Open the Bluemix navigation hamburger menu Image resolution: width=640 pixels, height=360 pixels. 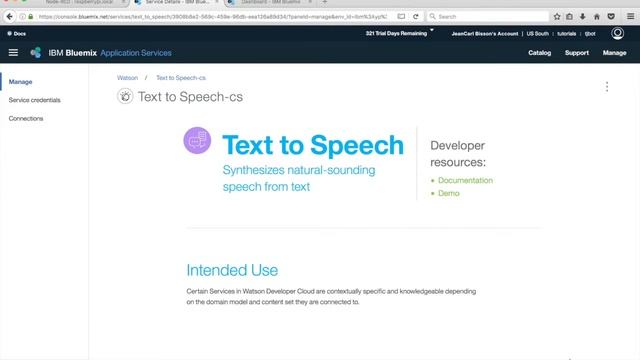tap(13, 53)
